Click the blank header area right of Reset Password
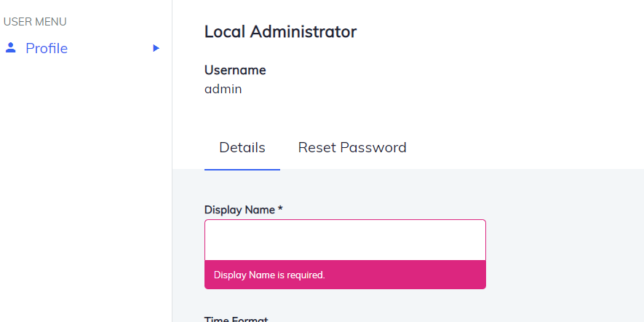This screenshot has height=322, width=644. [524, 147]
